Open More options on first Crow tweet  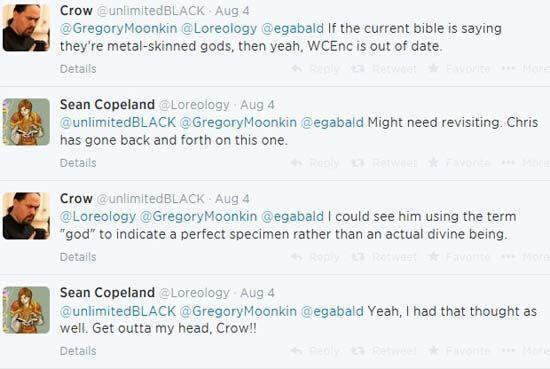tap(525, 69)
